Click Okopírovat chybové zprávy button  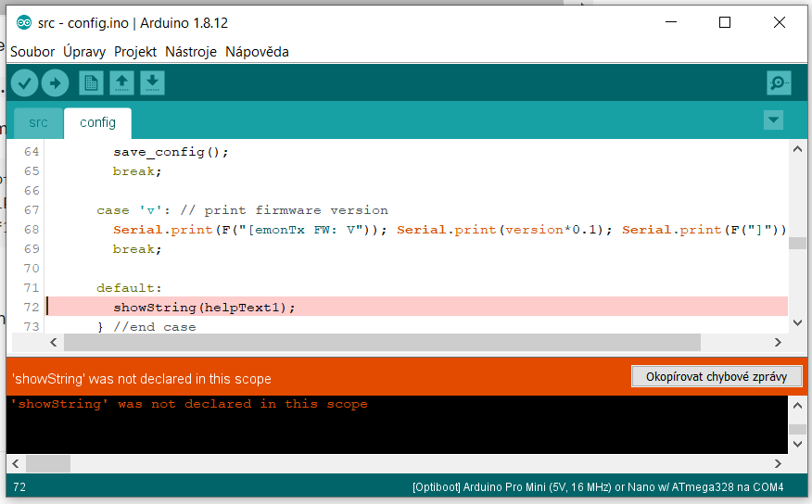click(x=717, y=376)
